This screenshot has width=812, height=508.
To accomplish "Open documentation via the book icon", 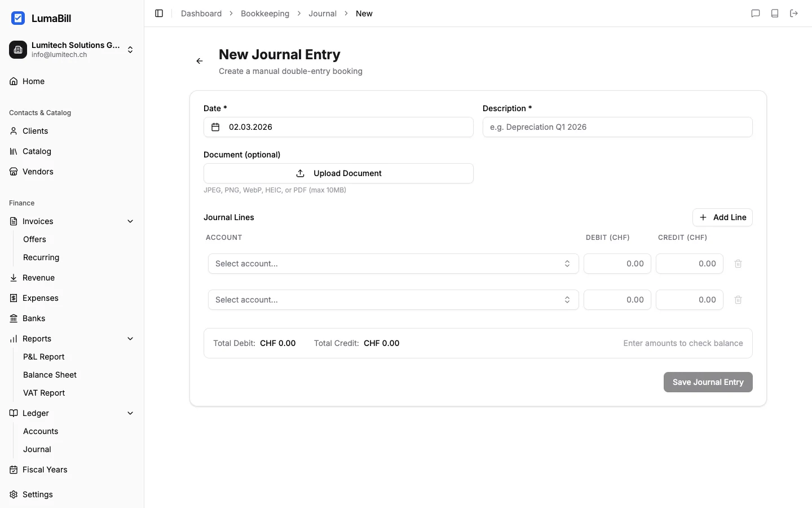I will (775, 13).
